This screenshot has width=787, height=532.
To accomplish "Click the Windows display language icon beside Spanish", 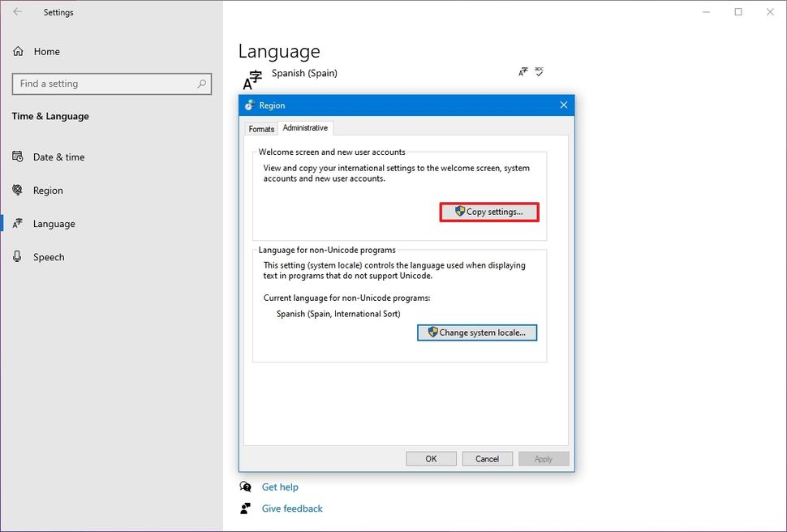I will (x=523, y=71).
